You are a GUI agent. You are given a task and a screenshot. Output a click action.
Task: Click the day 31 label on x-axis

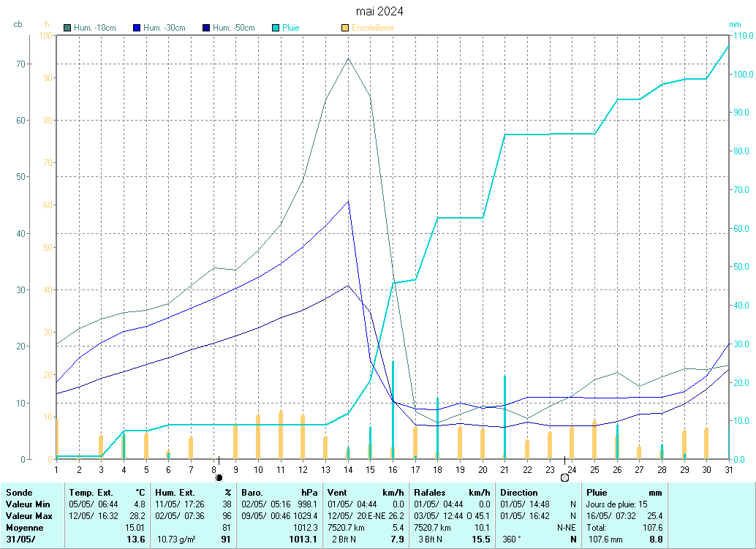pyautogui.click(x=728, y=469)
